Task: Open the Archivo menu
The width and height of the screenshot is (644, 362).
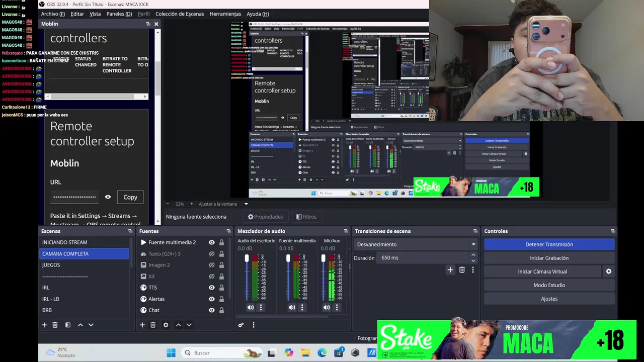Action: (53, 14)
